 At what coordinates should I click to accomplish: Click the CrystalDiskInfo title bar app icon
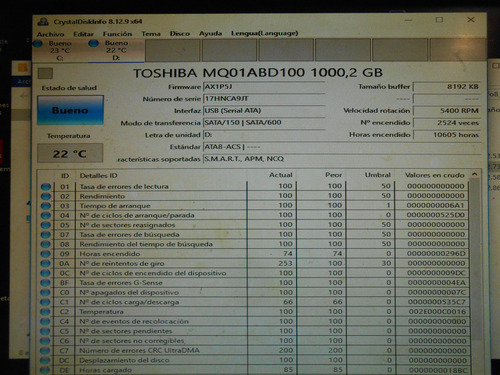click(x=43, y=22)
